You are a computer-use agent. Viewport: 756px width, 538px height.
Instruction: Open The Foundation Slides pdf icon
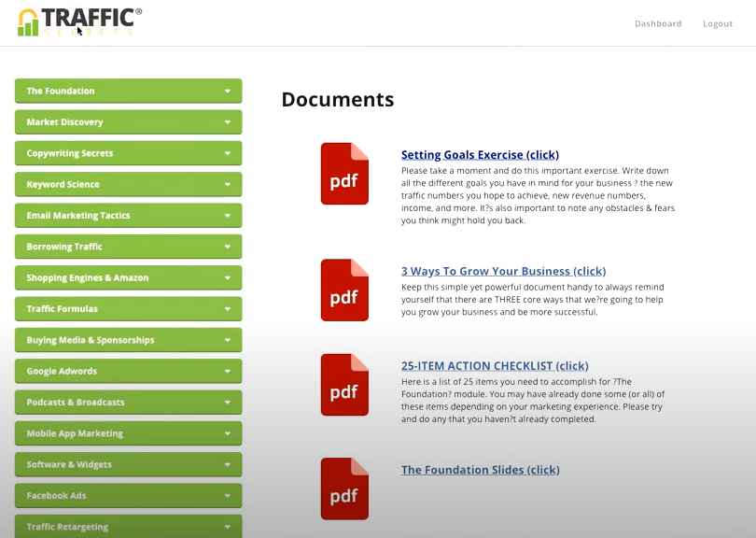click(x=344, y=488)
